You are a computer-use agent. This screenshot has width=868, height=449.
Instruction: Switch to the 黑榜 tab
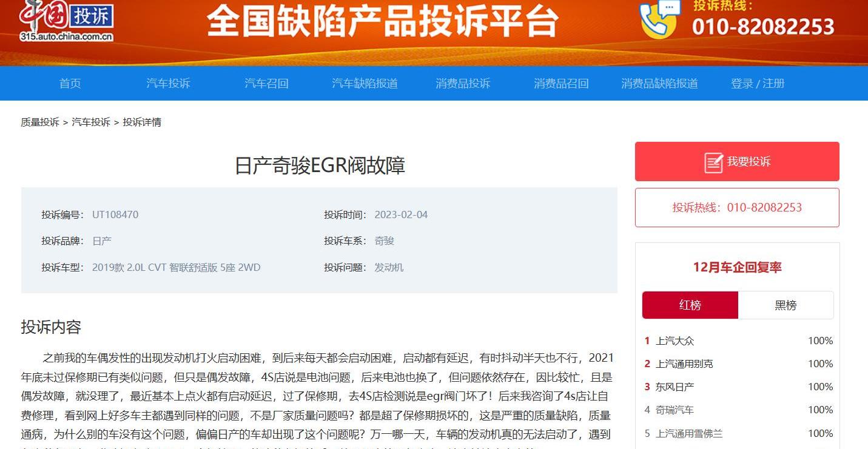786,305
